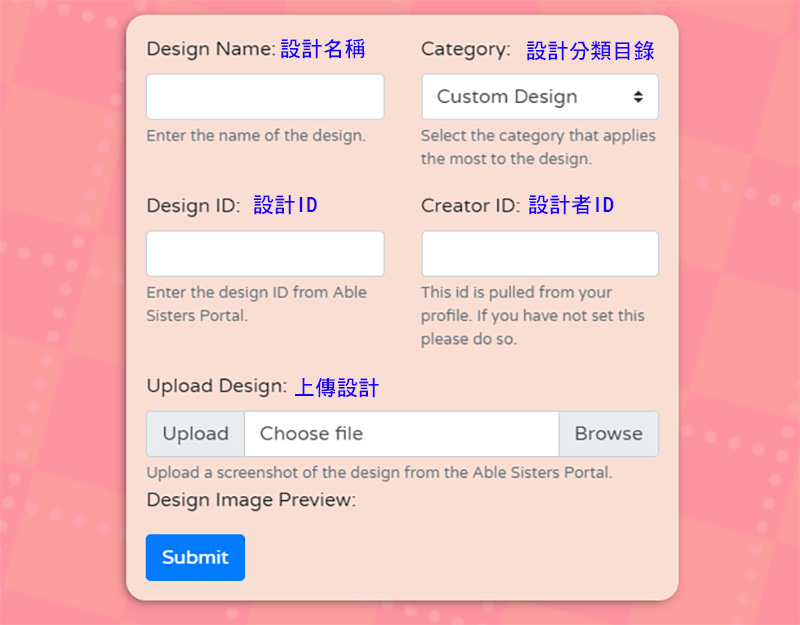The image size is (800, 625).
Task: Click the Upload label beside Choose file
Action: point(196,434)
